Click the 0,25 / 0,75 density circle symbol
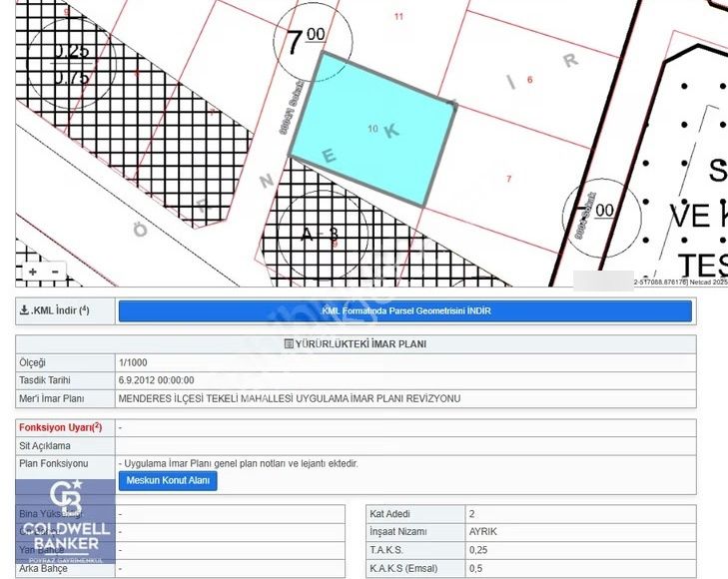The image size is (728, 579). click(x=71, y=63)
